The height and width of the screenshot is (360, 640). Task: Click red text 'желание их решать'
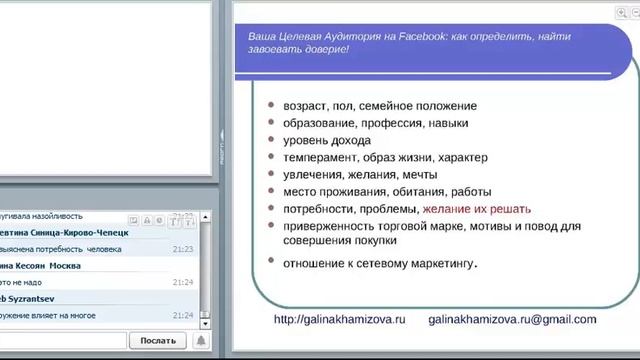(x=477, y=209)
